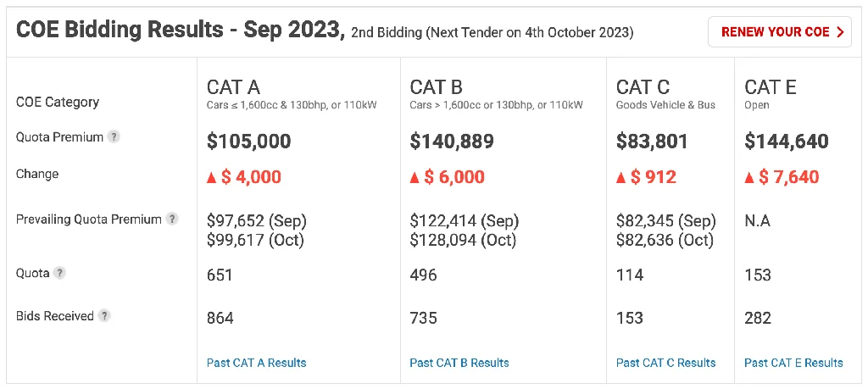Click the up-arrow indicator beside $ 912
Viewport: 868px width, 389px height.
coord(621,178)
